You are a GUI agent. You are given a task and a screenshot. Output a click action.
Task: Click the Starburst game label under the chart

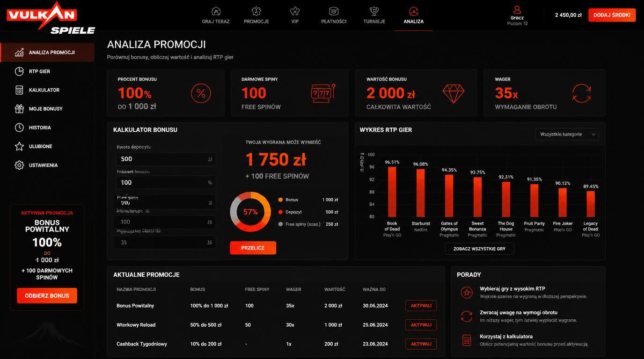pyautogui.click(x=421, y=223)
